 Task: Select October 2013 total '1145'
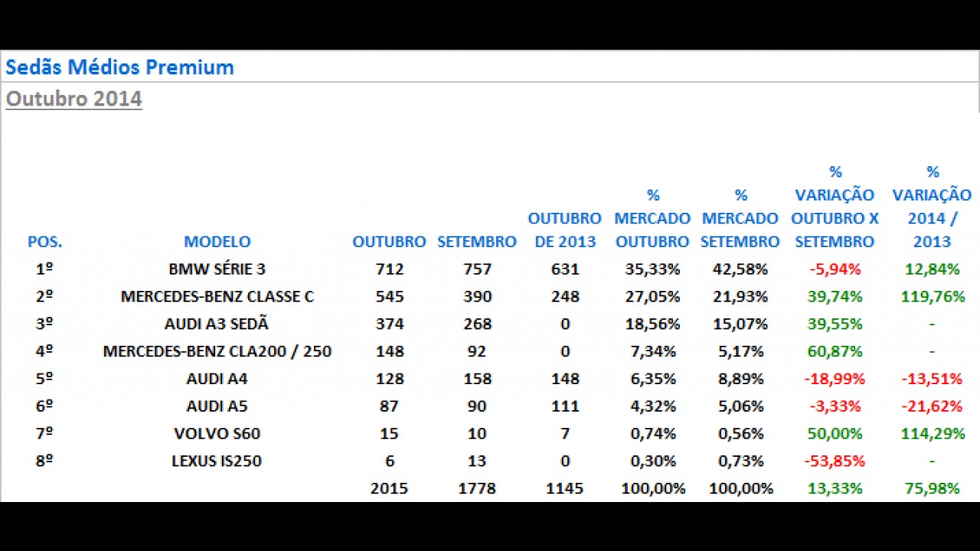click(x=565, y=489)
